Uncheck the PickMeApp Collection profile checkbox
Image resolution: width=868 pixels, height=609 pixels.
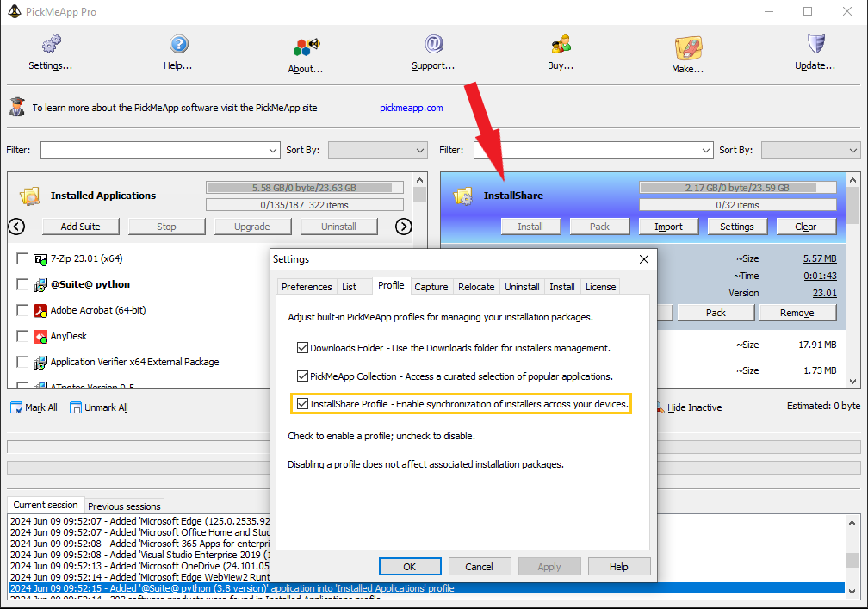[x=302, y=376]
